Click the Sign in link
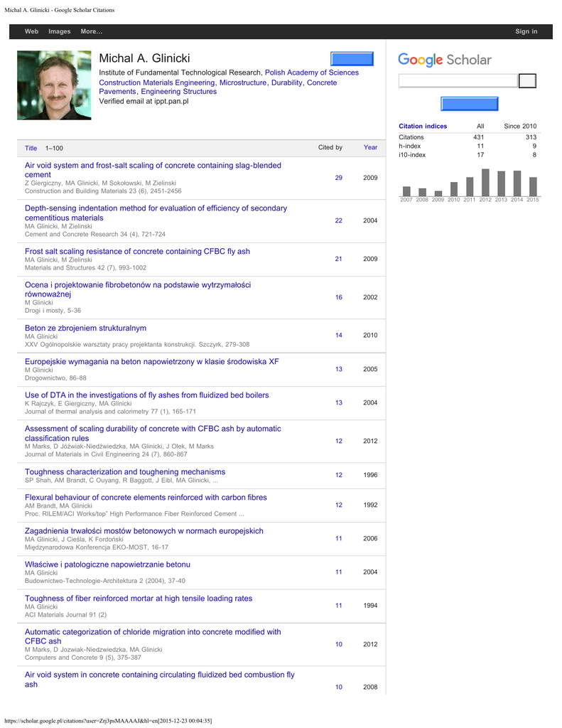This screenshot has width=562, height=728. (526, 31)
